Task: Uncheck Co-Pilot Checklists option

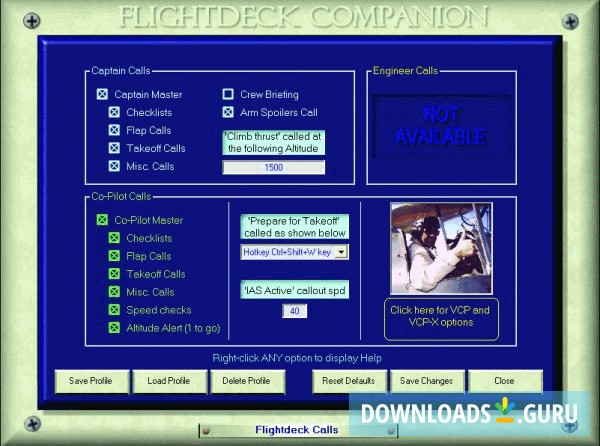Action: pos(114,238)
